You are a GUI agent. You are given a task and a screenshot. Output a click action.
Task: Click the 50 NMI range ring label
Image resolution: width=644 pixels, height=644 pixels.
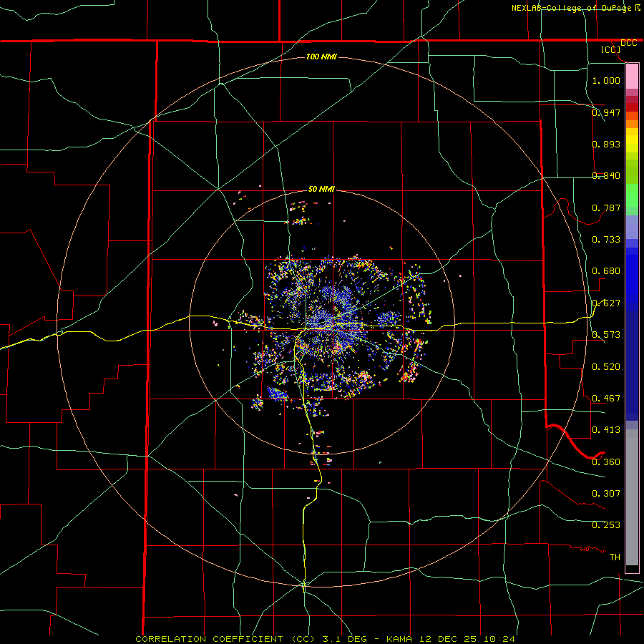tap(321, 189)
